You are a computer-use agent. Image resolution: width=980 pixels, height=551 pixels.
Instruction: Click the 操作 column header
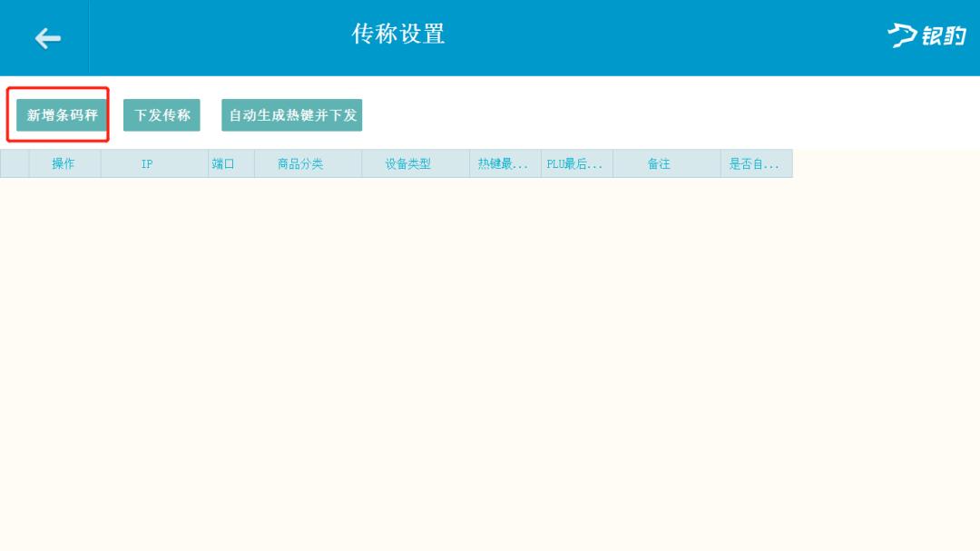[64, 163]
